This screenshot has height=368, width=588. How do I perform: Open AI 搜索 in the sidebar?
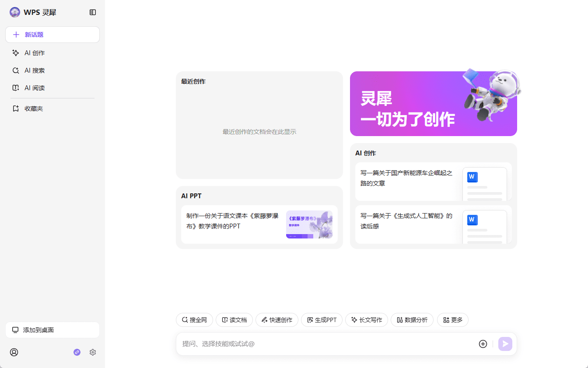point(35,70)
